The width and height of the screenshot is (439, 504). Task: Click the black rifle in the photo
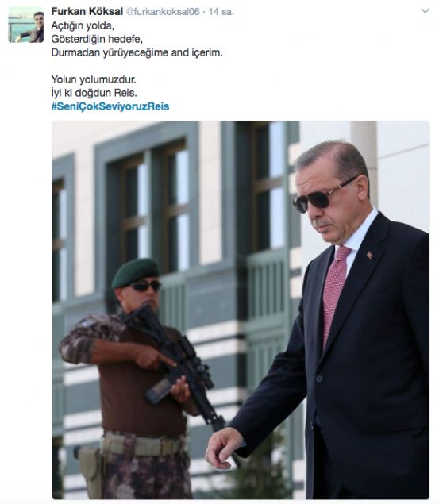tap(179, 364)
